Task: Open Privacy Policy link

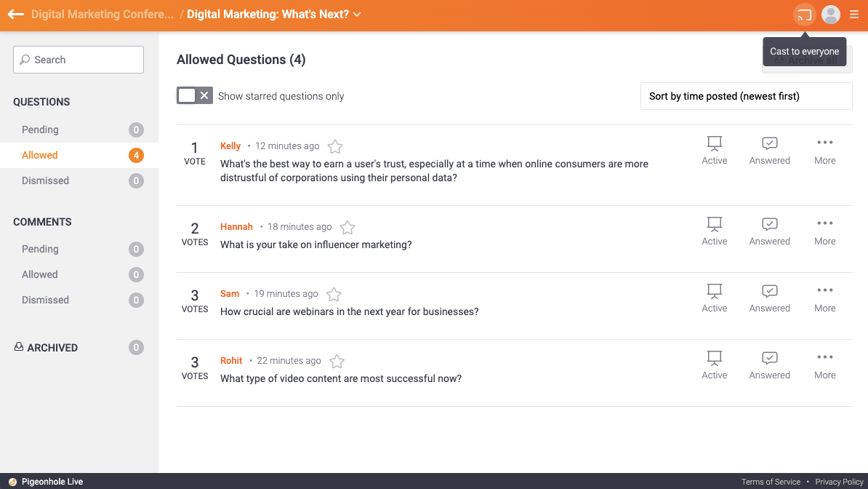Action: coord(839,482)
